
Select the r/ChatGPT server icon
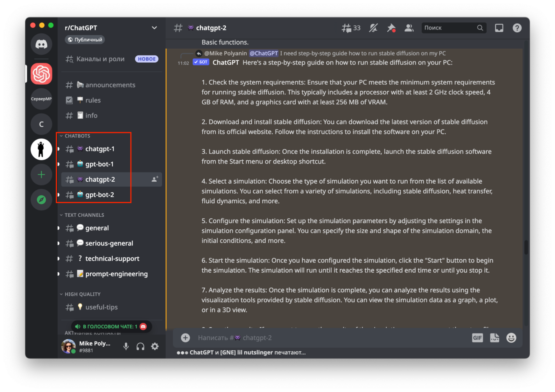41,74
